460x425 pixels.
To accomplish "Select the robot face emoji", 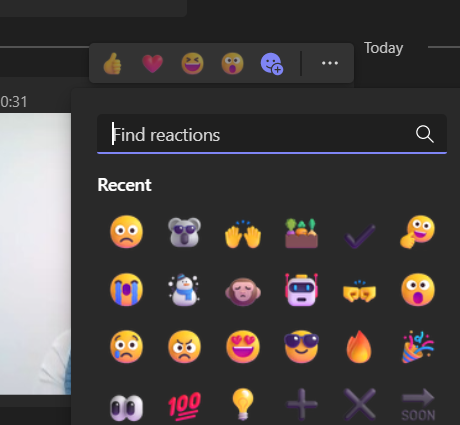I will [x=301, y=290].
